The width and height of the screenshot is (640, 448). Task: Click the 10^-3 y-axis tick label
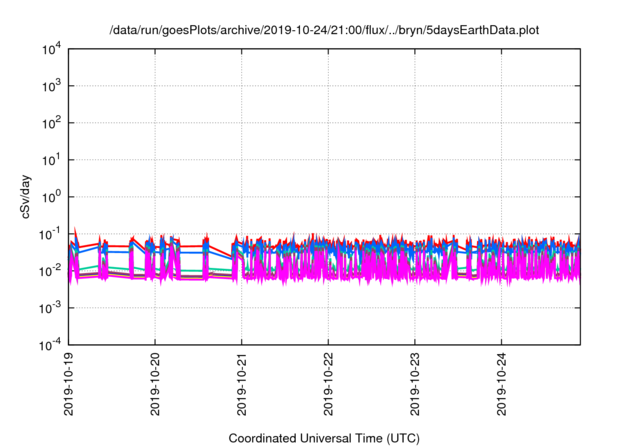50,308
